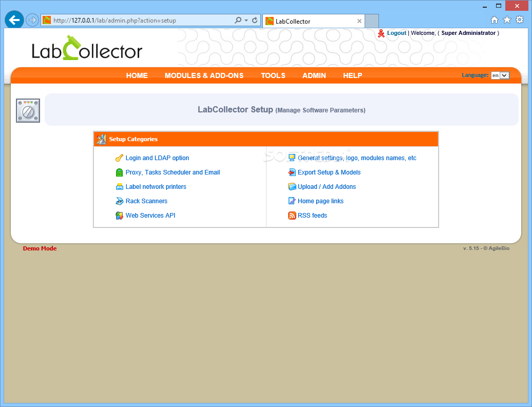The height and width of the screenshot is (407, 532).
Task: Refresh the page with the reload icon
Action: (x=255, y=21)
